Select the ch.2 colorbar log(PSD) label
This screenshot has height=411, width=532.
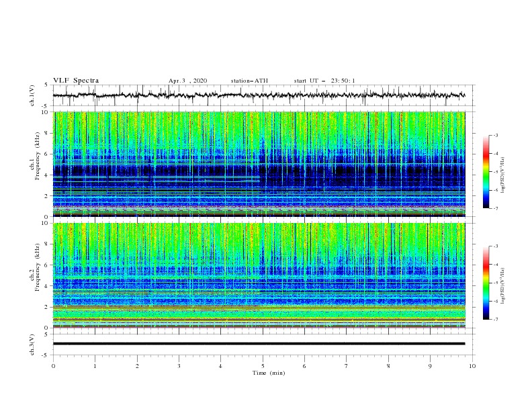point(502,285)
